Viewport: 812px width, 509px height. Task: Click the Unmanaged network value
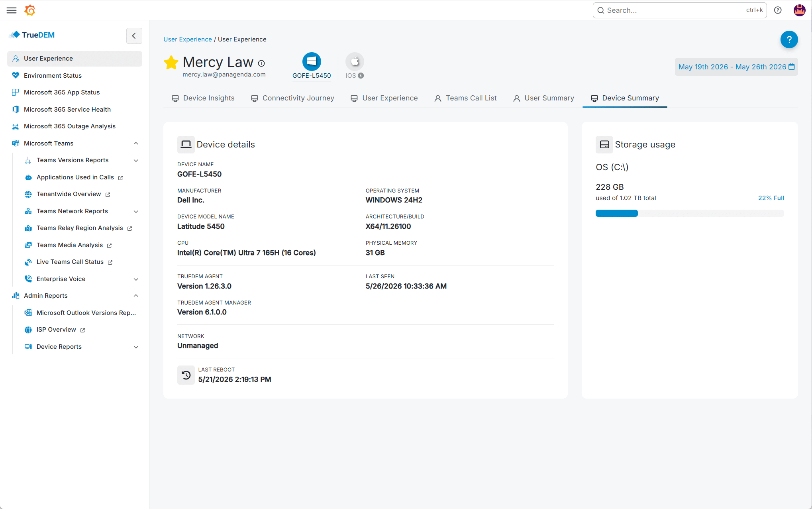(x=198, y=346)
